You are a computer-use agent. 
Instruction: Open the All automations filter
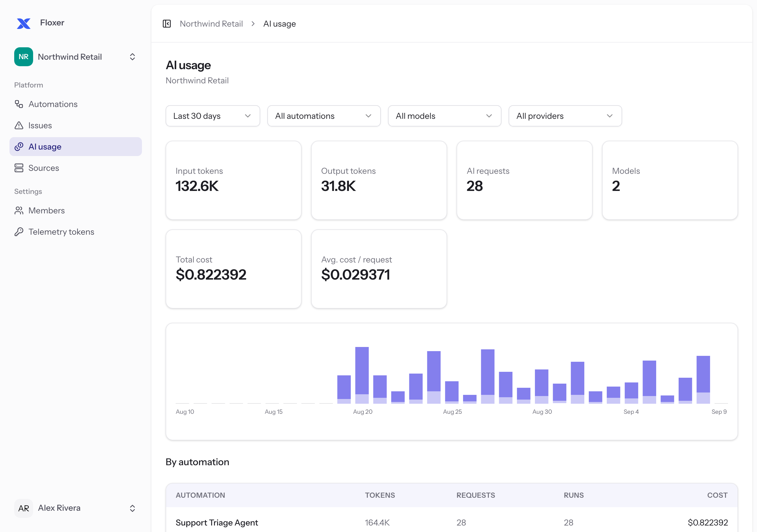(x=324, y=116)
